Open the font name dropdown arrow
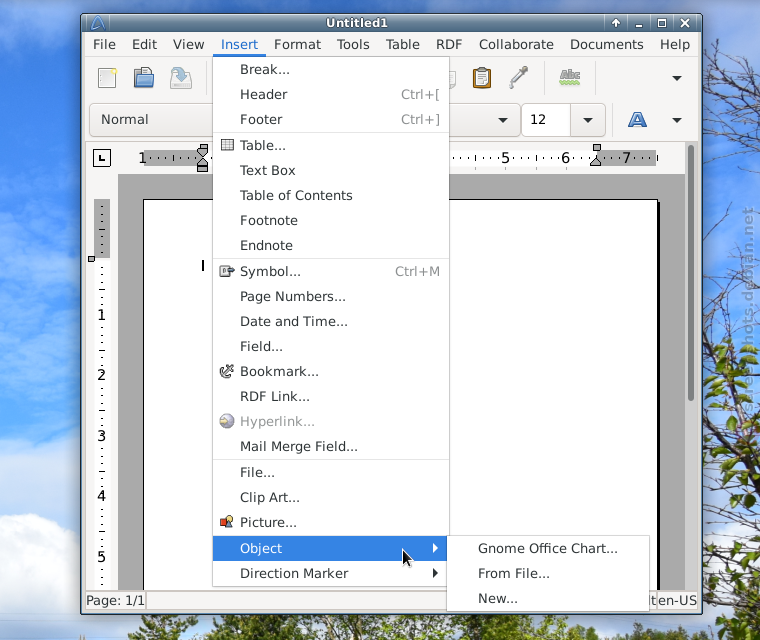The width and height of the screenshot is (760, 640). coord(503,120)
